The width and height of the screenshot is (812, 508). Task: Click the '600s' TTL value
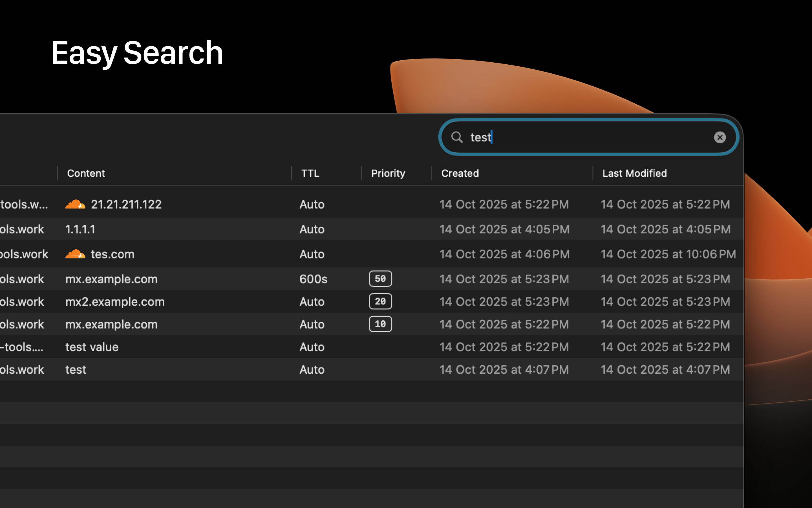click(x=313, y=279)
